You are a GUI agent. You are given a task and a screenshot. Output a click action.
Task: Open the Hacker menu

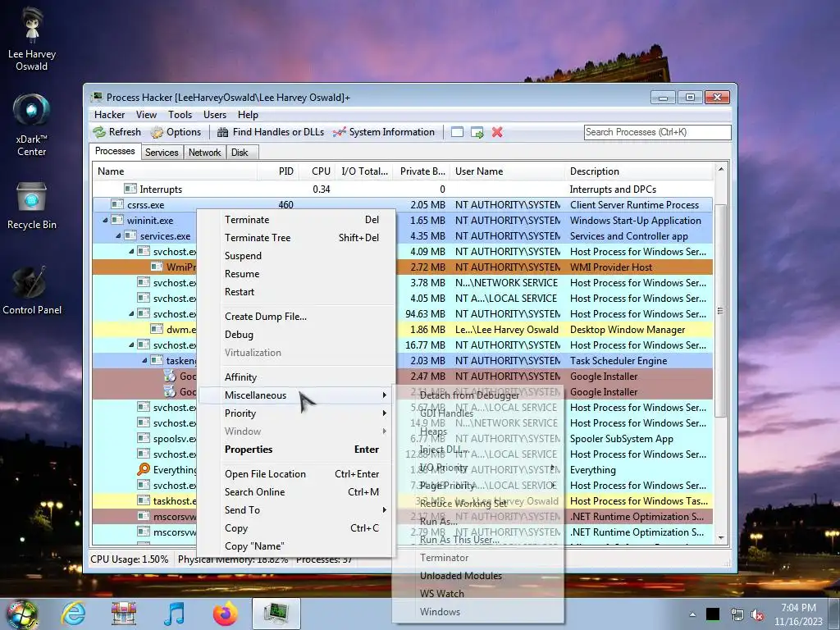pos(109,115)
